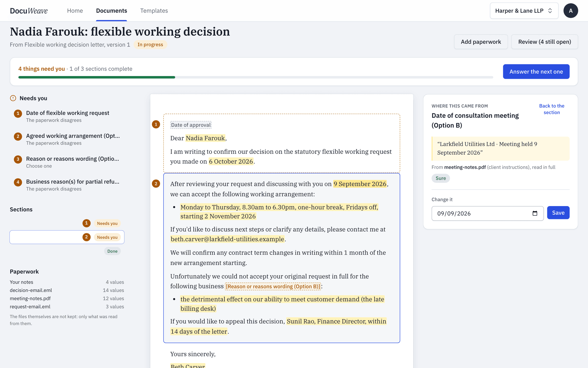
Task: Click the highlighted 9 September 2026 date
Action: click(360, 184)
